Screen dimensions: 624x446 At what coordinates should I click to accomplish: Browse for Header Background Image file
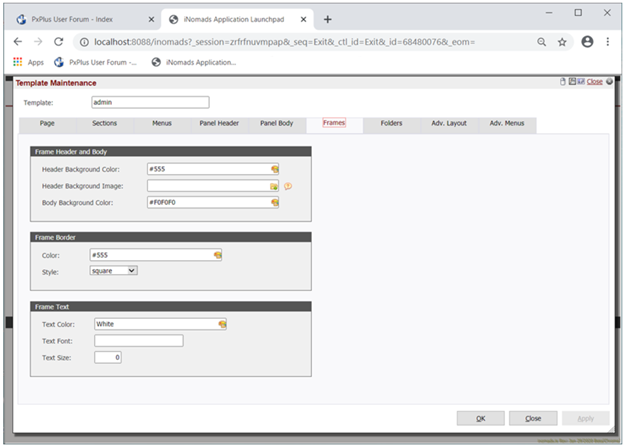274,186
